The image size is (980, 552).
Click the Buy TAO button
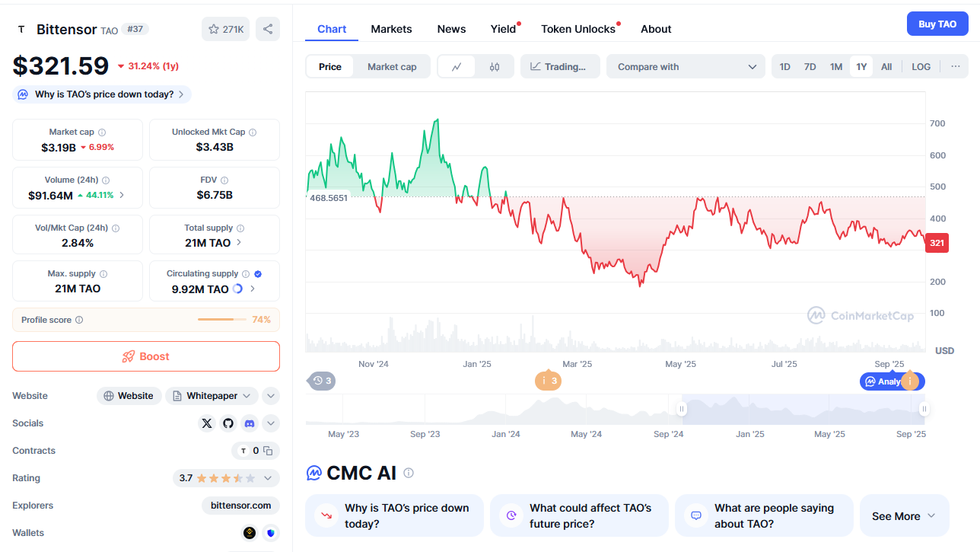[x=937, y=24]
